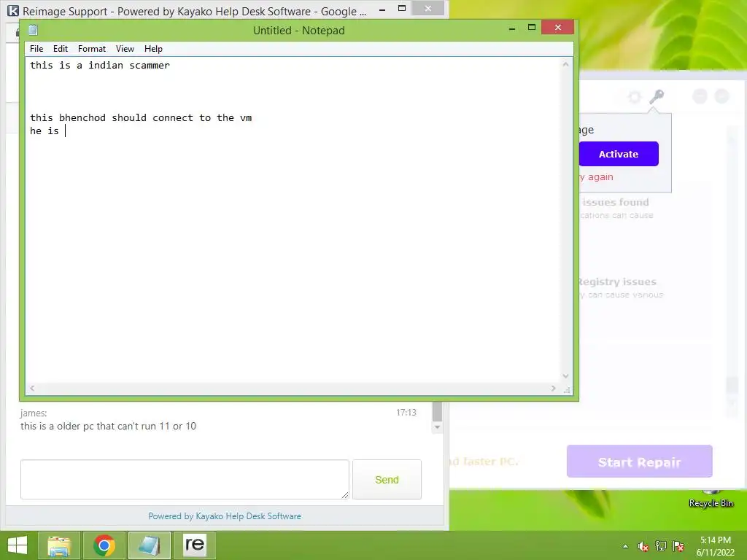The image size is (747, 560).
Task: Maximize the Reimage Support Chrome window
Action: tap(402, 8)
